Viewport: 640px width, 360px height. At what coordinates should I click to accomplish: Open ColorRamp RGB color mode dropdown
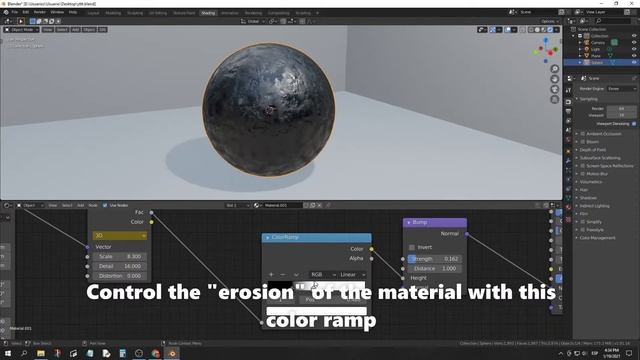(323, 275)
